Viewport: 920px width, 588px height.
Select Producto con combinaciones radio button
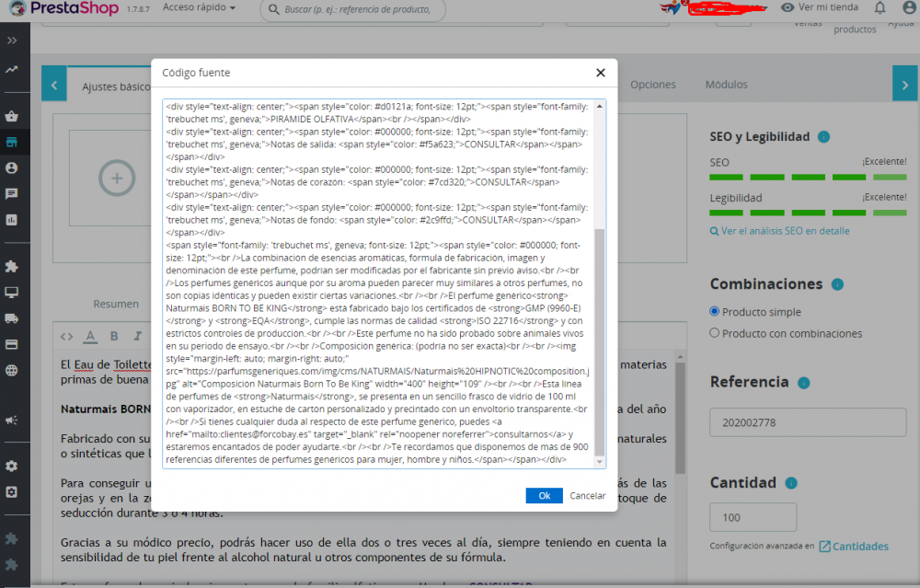pos(714,333)
